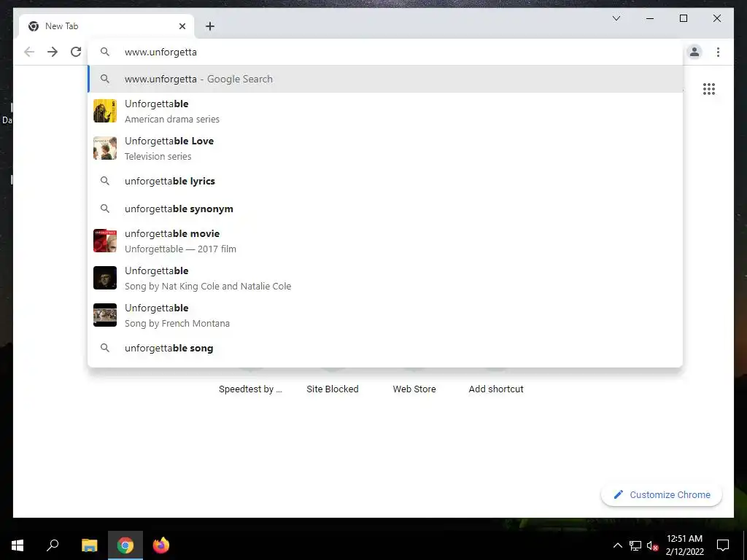Viewport: 747px width, 560px height.
Task: Reload the current page
Action: click(76, 52)
